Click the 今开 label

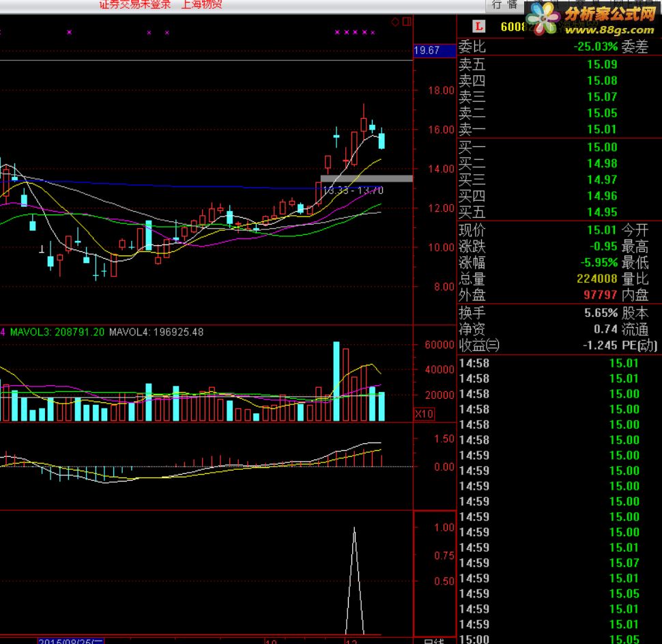click(635, 230)
